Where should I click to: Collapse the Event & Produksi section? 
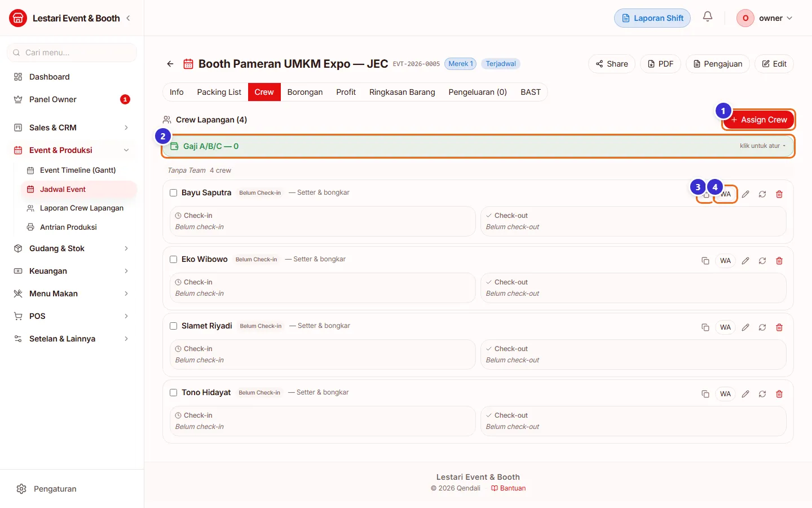[72, 150]
